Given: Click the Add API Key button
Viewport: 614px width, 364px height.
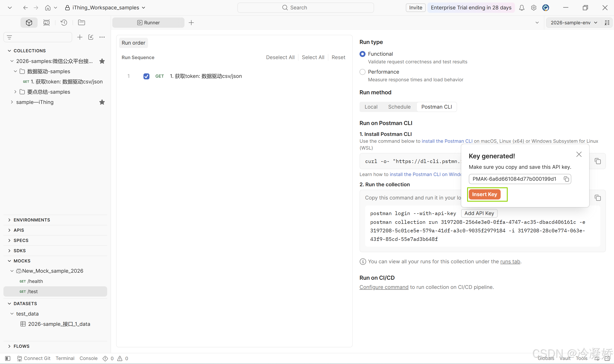Looking at the screenshot, I should click(479, 213).
